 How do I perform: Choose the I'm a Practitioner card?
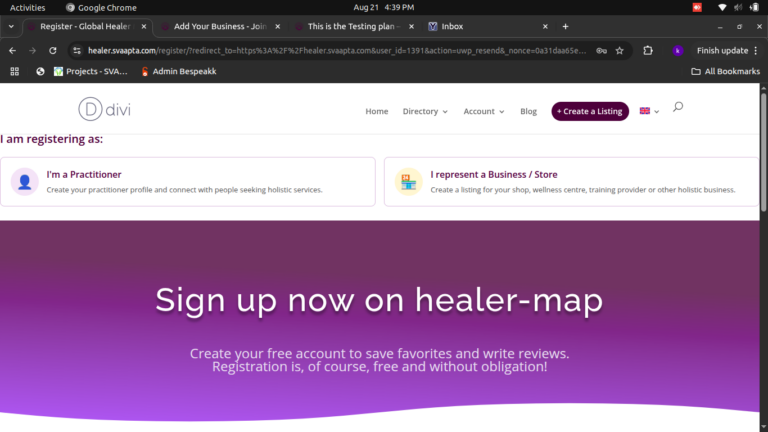(188, 182)
